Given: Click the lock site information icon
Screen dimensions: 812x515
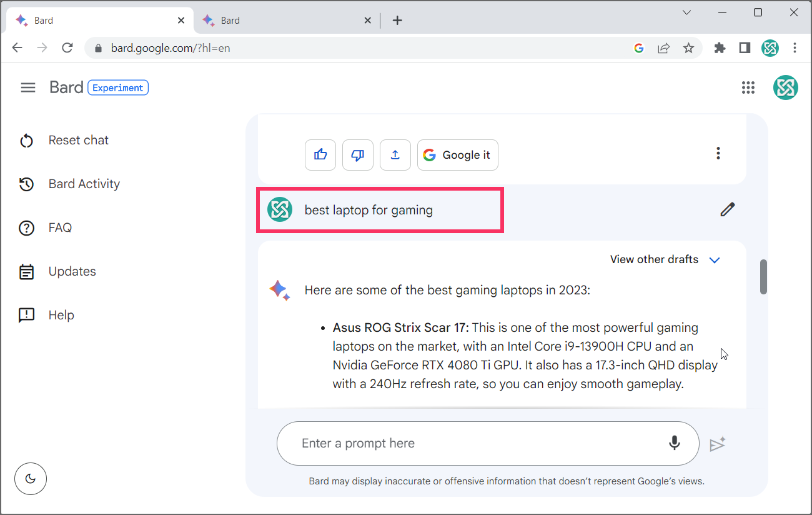Looking at the screenshot, I should tap(97, 48).
